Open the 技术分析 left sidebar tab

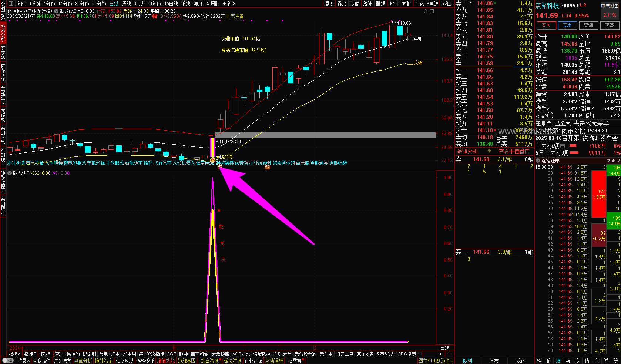(x=3, y=33)
